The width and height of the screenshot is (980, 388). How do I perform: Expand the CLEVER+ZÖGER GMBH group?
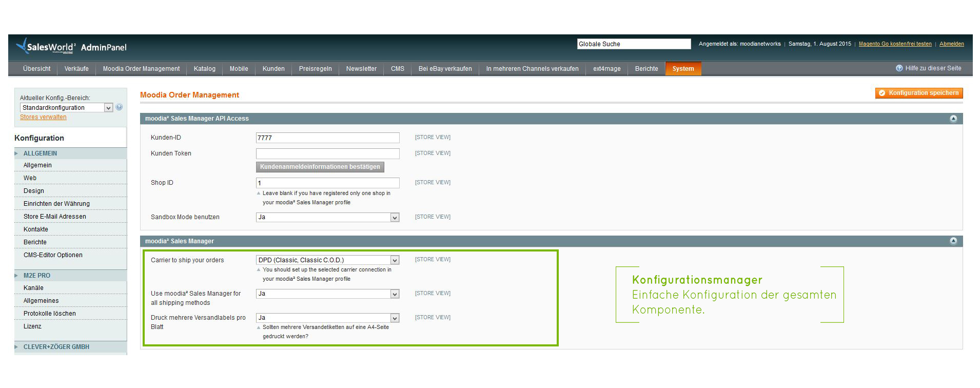70,347
